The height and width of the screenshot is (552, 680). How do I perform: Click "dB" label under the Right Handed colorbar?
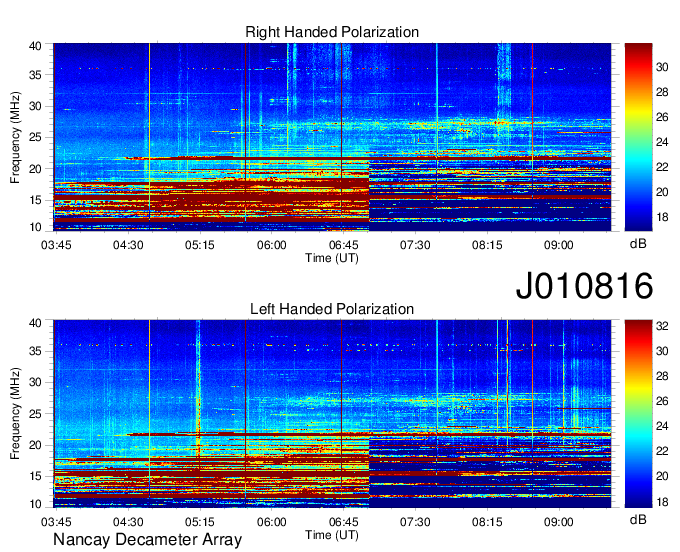click(x=638, y=244)
